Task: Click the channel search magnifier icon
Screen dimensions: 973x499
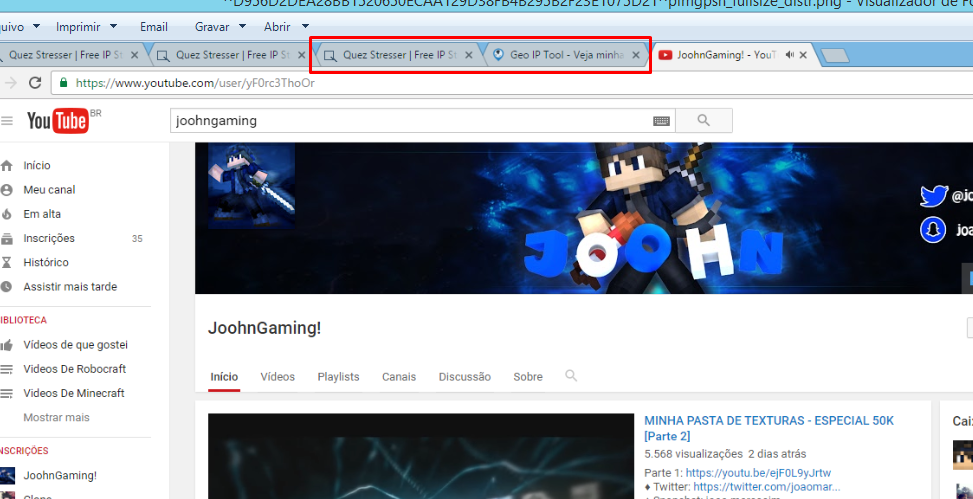Action: point(571,375)
